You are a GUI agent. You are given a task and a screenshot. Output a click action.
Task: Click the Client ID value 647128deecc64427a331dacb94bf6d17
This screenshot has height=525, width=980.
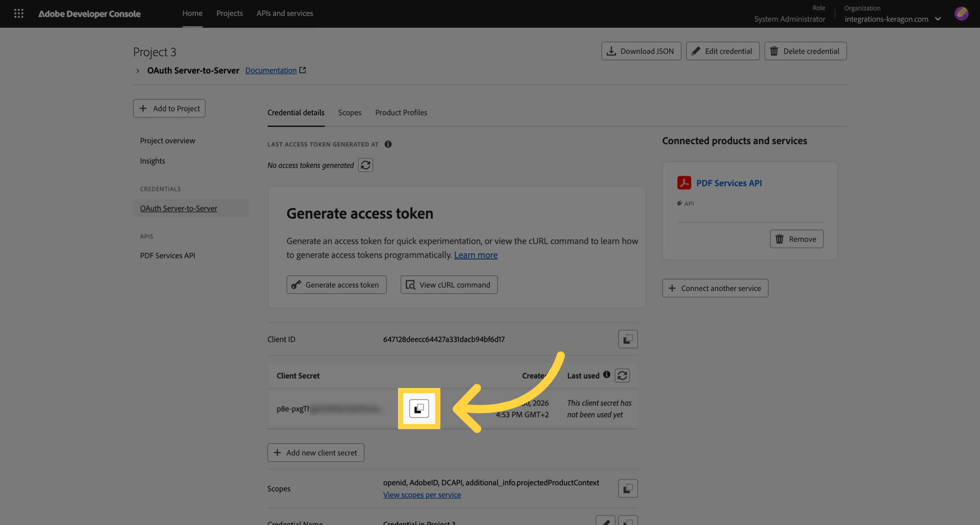pyautogui.click(x=443, y=339)
